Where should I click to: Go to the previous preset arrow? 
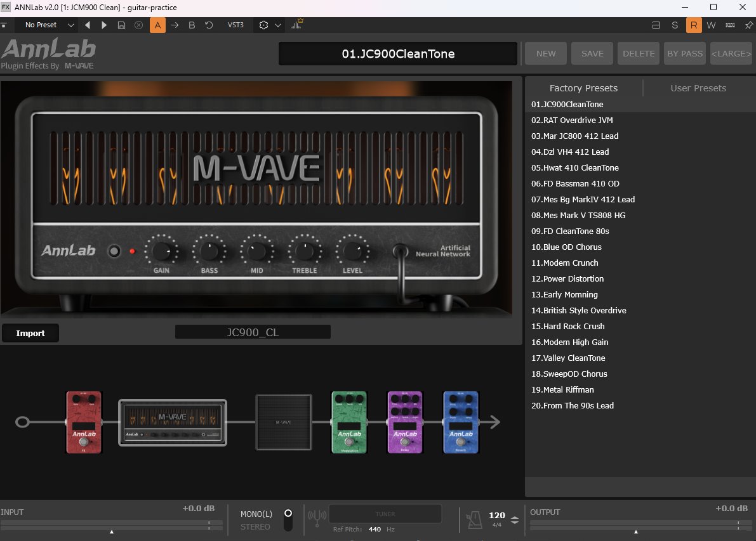87,25
